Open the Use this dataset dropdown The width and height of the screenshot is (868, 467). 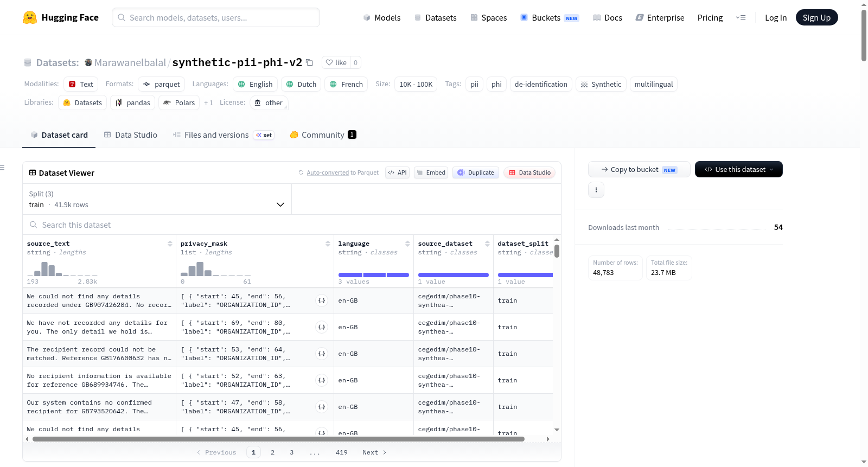738,169
